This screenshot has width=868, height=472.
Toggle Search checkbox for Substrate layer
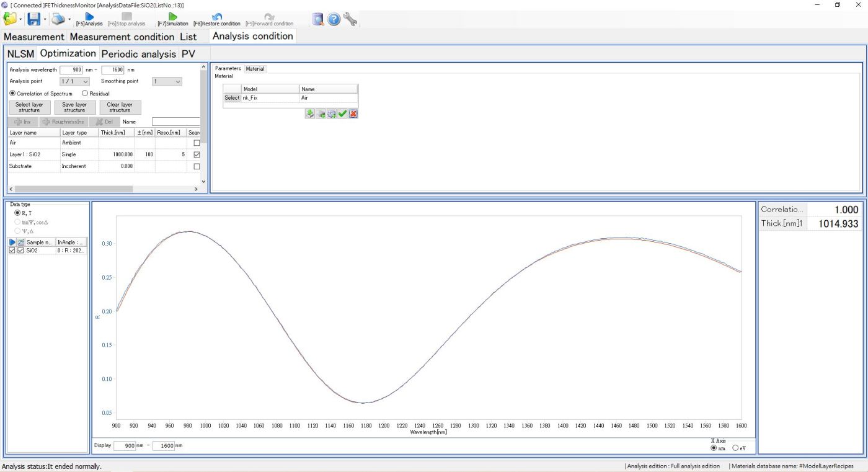(197, 166)
